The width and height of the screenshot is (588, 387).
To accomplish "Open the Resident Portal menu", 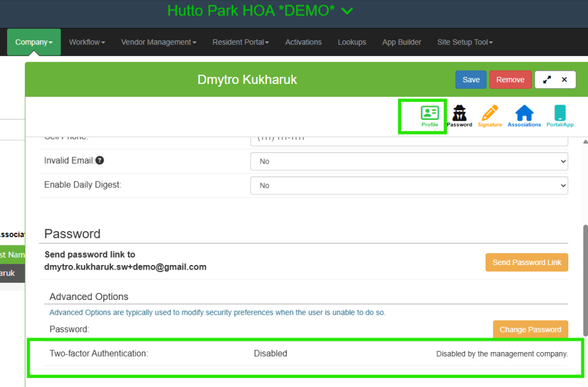I will pos(240,42).
